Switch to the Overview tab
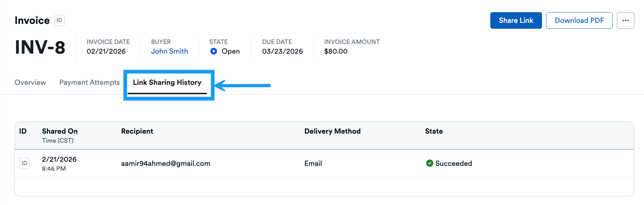 30,82
